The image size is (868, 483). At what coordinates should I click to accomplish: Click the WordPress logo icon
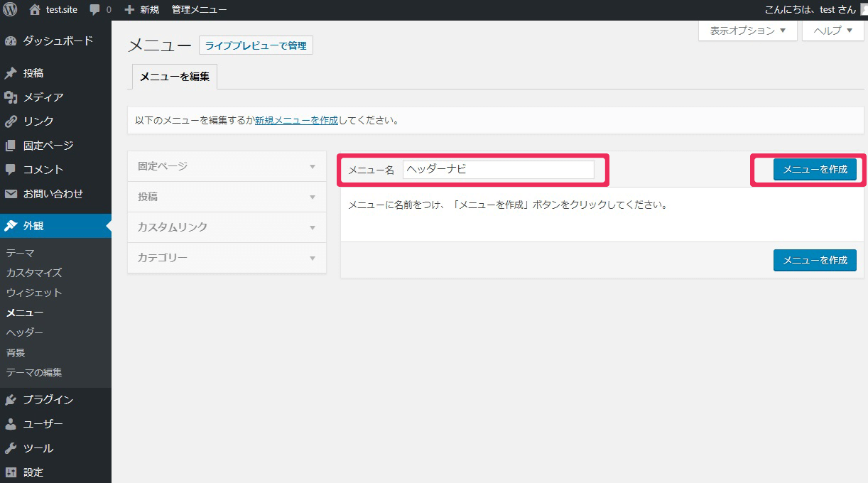pos(10,10)
